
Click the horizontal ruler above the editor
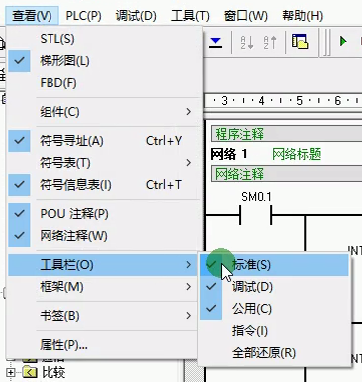283,100
